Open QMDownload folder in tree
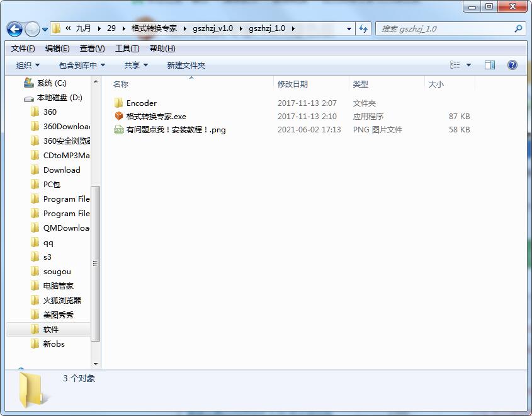Viewport: 532px width, 416px height. [x=60, y=228]
